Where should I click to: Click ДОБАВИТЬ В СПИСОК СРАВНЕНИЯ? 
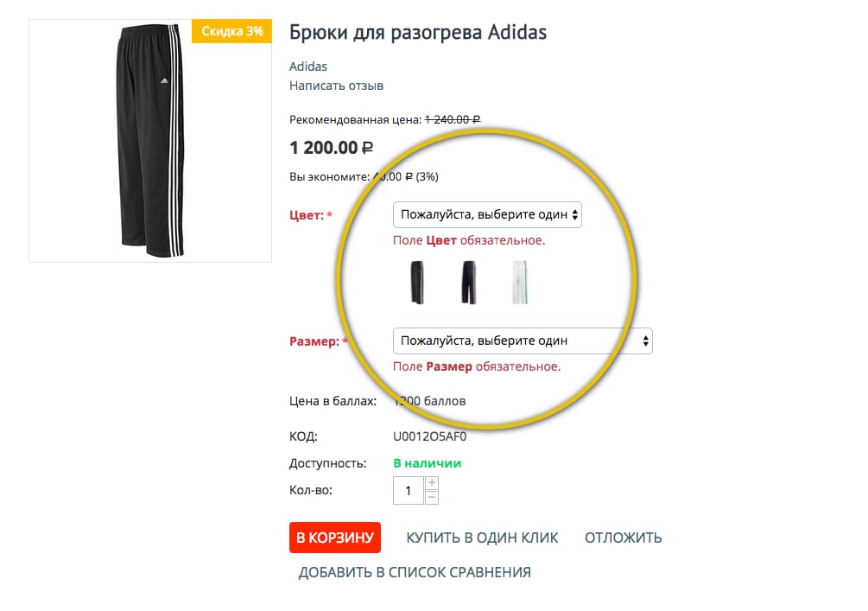click(x=415, y=572)
